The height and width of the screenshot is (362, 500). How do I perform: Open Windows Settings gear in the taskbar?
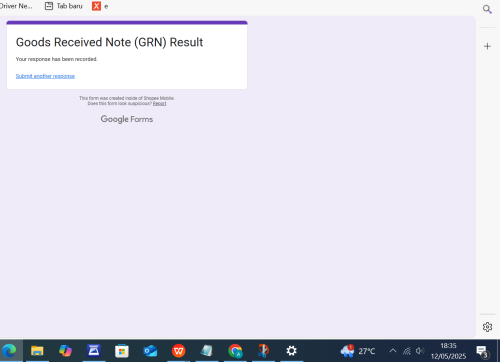coord(292,351)
